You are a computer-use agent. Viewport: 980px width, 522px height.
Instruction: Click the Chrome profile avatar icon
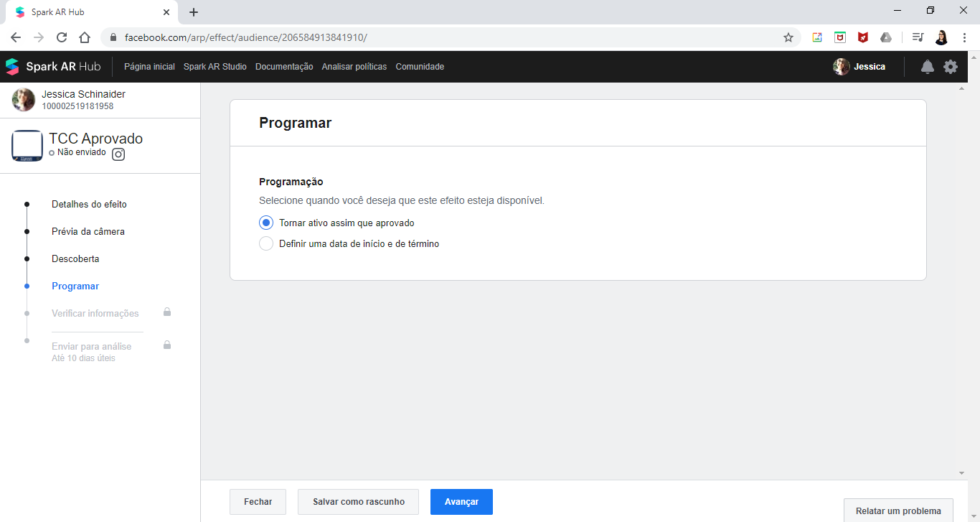[941, 37]
